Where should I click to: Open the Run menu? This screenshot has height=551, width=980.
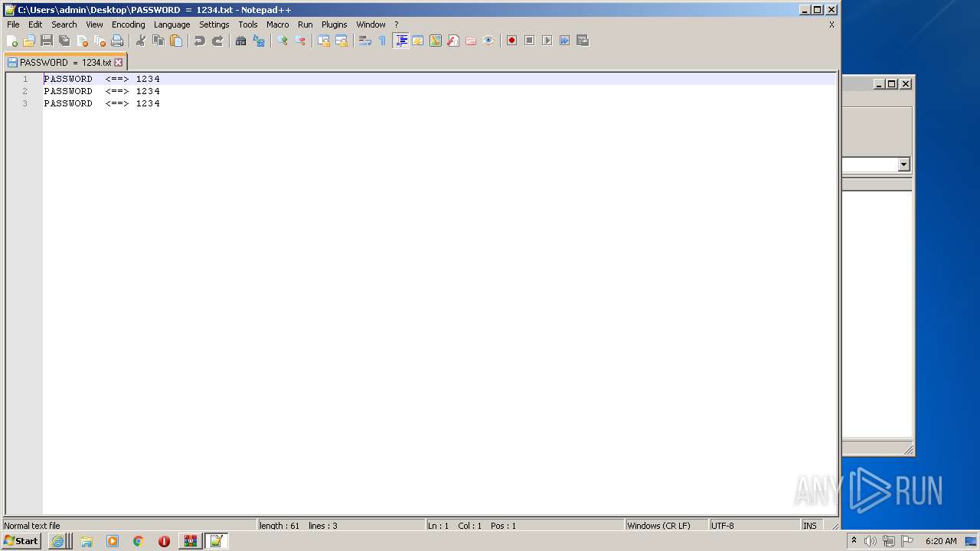[305, 24]
